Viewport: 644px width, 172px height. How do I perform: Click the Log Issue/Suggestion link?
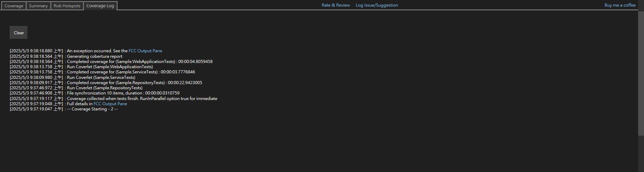377,5
